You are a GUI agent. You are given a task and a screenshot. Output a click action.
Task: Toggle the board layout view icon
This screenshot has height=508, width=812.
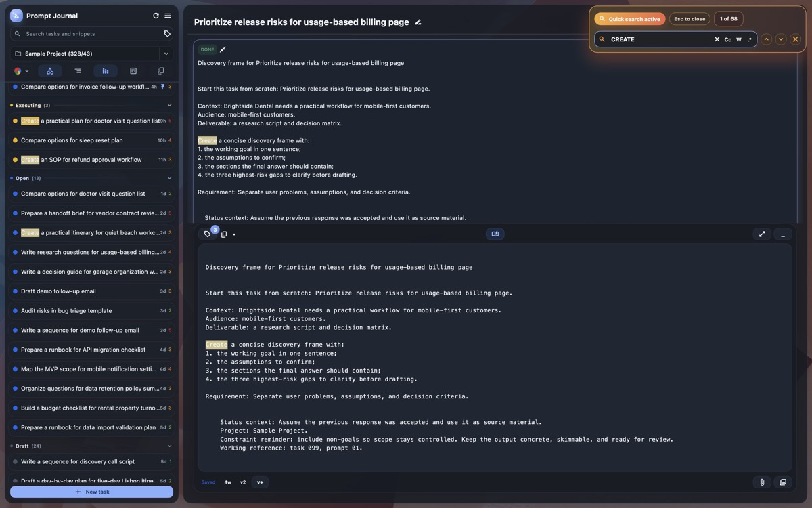pos(133,70)
